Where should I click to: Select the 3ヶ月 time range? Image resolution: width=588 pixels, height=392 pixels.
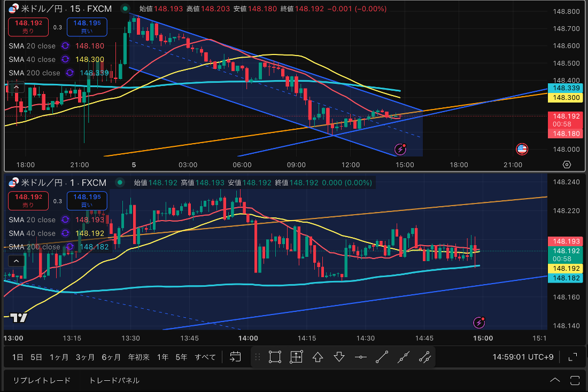85,357
